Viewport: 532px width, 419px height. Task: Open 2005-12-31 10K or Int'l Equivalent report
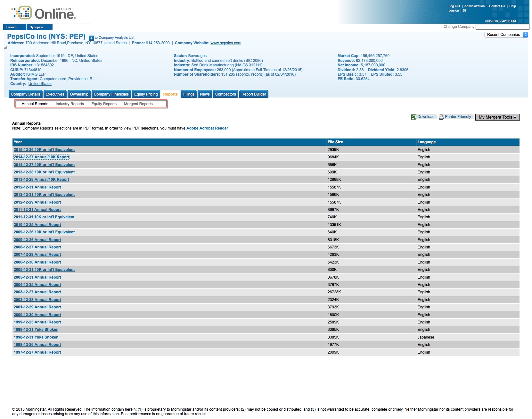coord(44,270)
